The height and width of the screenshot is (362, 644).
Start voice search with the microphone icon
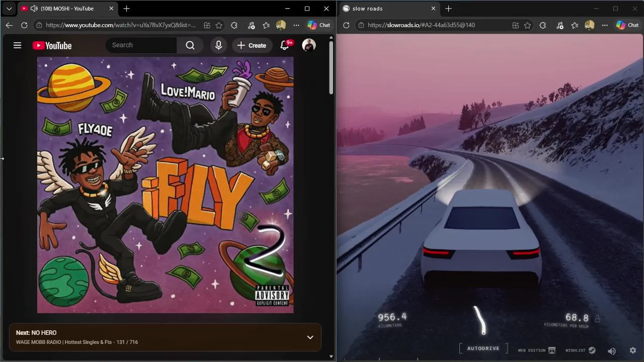(218, 45)
